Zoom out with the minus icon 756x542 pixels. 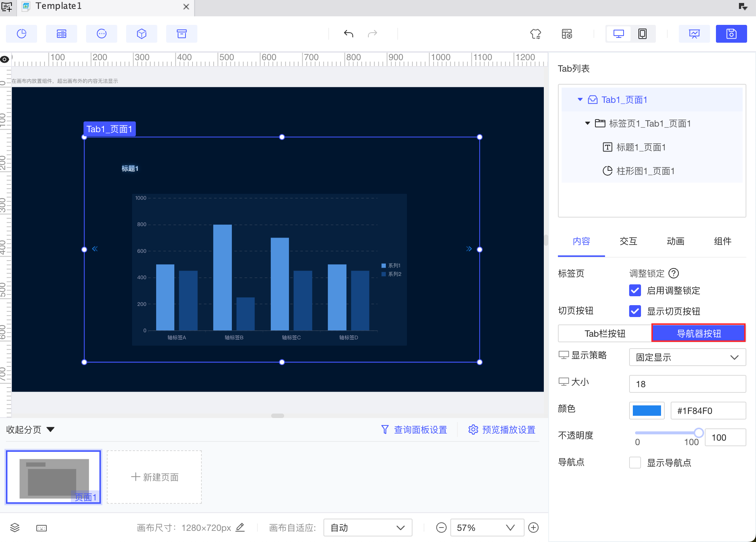(x=441, y=528)
